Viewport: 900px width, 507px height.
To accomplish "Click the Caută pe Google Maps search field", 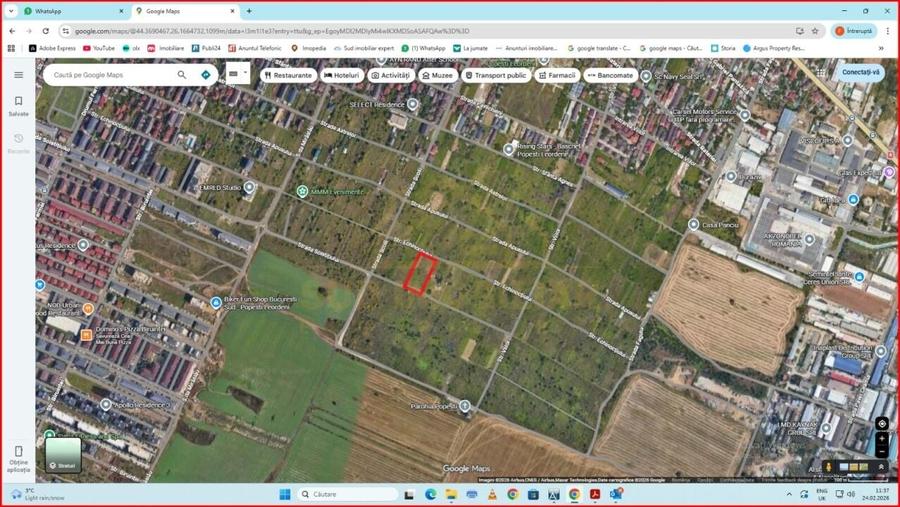I will 110,75.
